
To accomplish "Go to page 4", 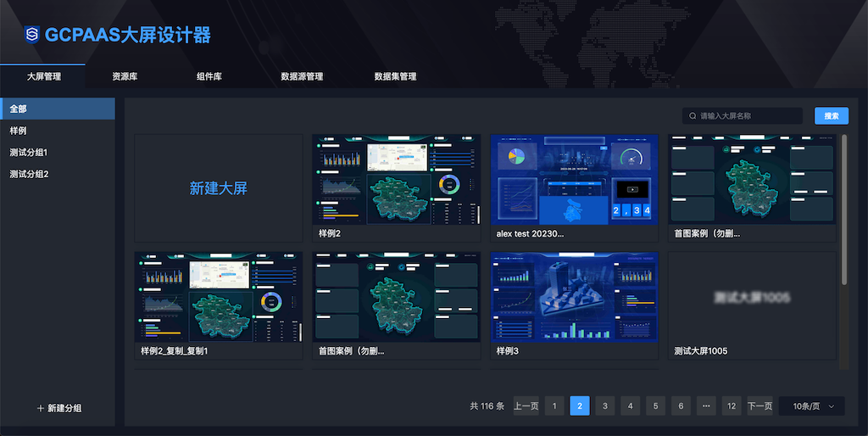I will click(x=630, y=406).
